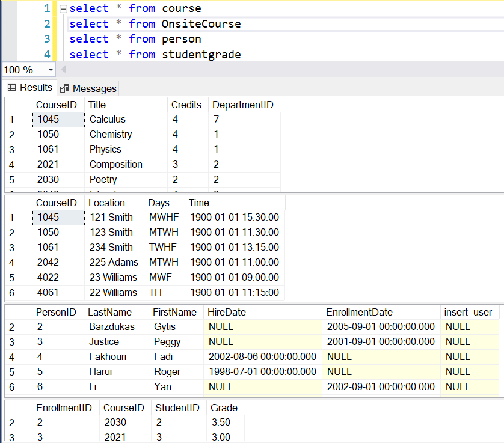Viewport: 504px width, 443px height.
Task: Select the MWHF days cell
Action: pyautogui.click(x=164, y=217)
